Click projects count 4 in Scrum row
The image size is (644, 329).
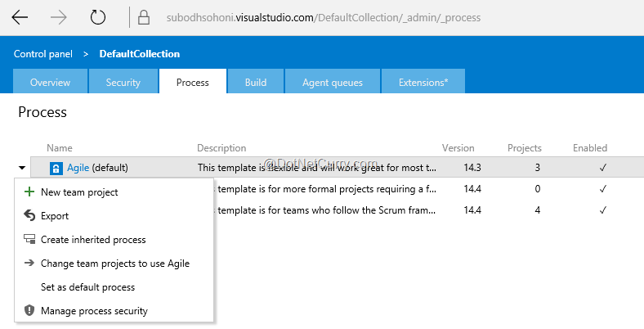537,210
